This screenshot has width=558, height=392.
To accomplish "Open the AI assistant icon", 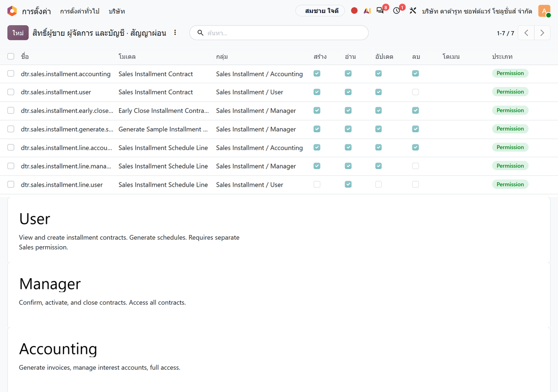I will point(367,11).
